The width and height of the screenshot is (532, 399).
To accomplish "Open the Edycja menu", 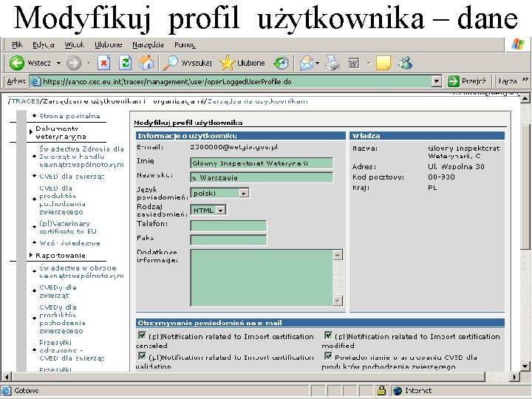I will (x=44, y=45).
